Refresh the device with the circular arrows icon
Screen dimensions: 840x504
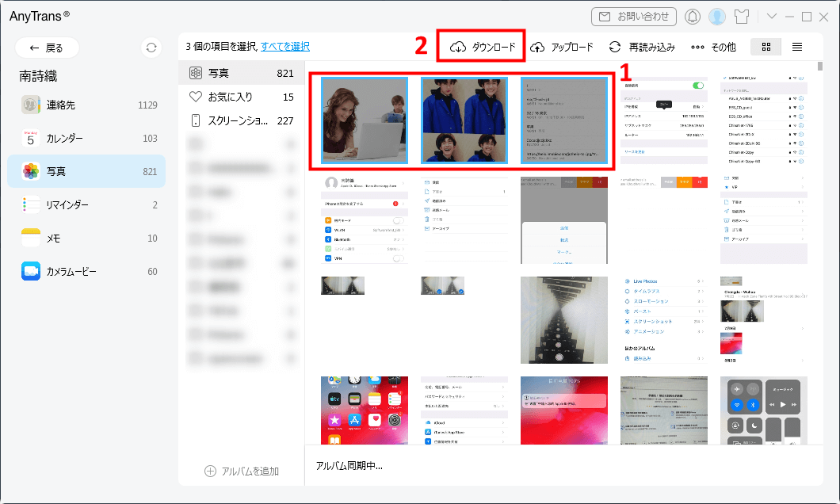151,48
